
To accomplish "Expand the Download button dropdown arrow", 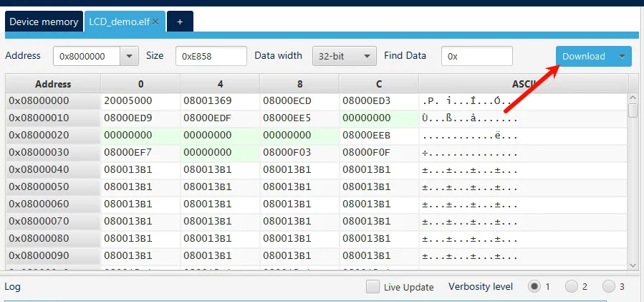I will click(623, 57).
